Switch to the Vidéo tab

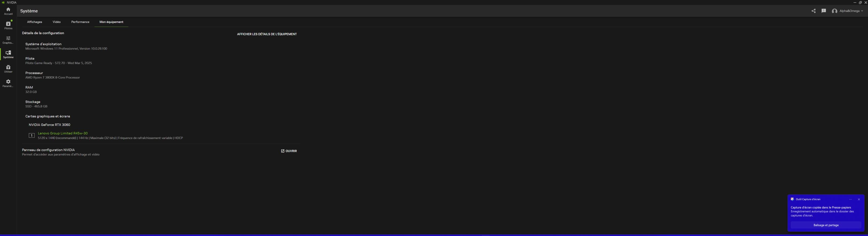57,22
